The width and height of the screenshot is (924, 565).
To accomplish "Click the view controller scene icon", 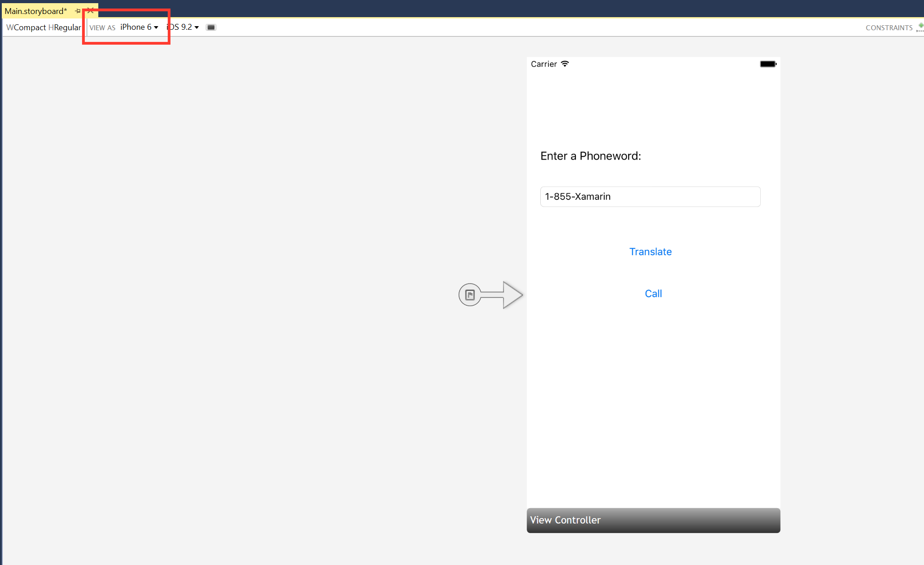I will click(470, 294).
